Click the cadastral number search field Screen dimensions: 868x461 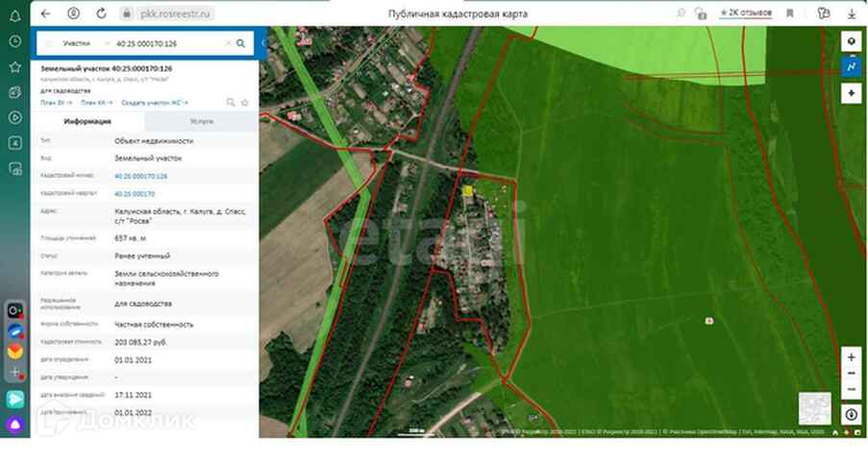(169, 43)
